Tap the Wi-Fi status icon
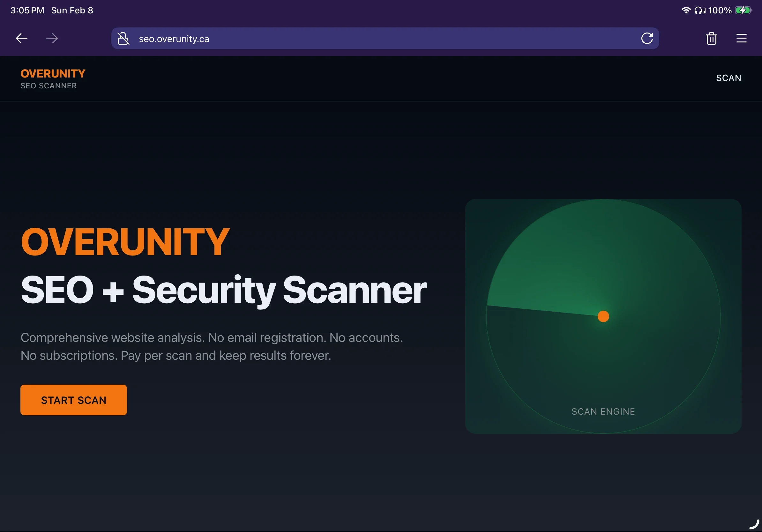Viewport: 762px width, 532px height. tap(686, 10)
